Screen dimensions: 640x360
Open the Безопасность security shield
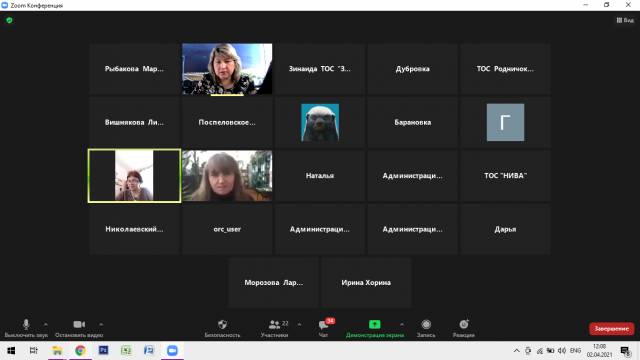[222, 328]
